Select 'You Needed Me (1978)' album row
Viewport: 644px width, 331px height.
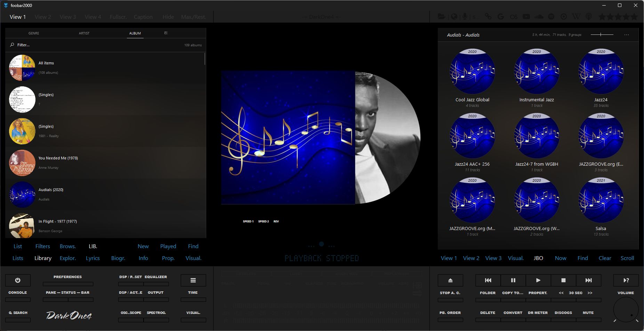tap(105, 163)
